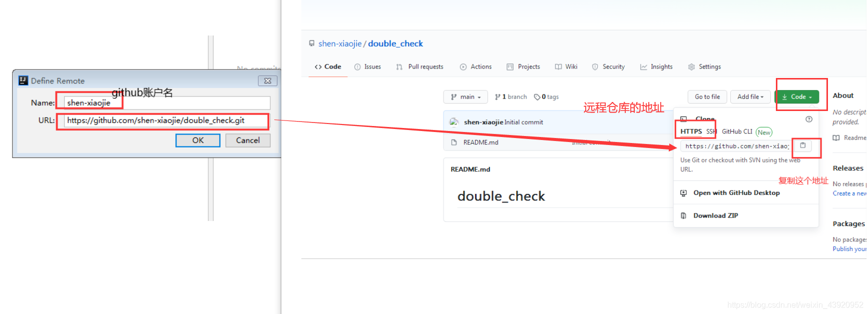This screenshot has width=868, height=314.
Task: Click the Issues tab circle icon
Action: [x=357, y=67]
